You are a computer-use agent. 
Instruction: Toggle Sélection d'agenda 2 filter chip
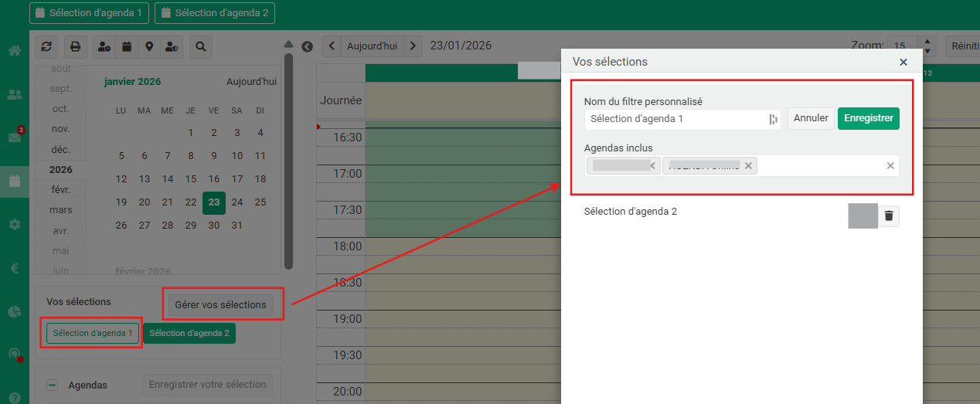click(189, 334)
